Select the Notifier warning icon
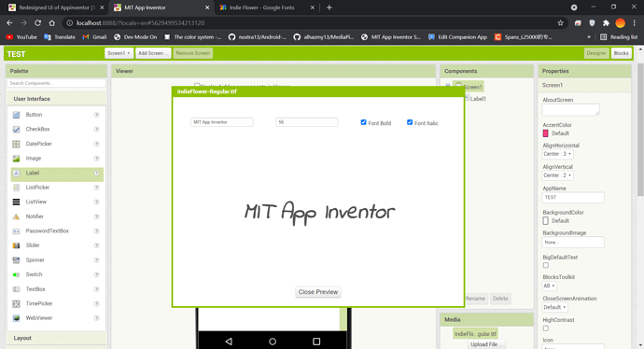644x349 pixels. tap(16, 216)
